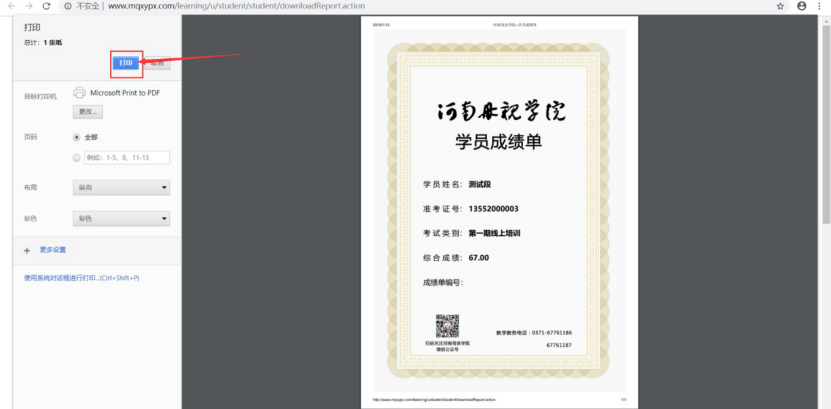Open the Chrome three-dot menu
Viewport: 831px width, 409px height.
(x=819, y=6)
